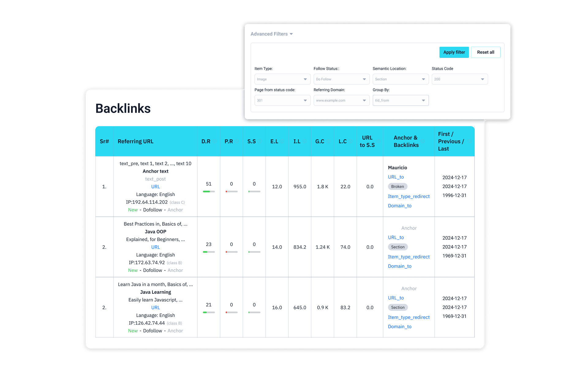The image size is (588, 381).
Task: Click info icon beside I.L column
Action: tap(305, 141)
